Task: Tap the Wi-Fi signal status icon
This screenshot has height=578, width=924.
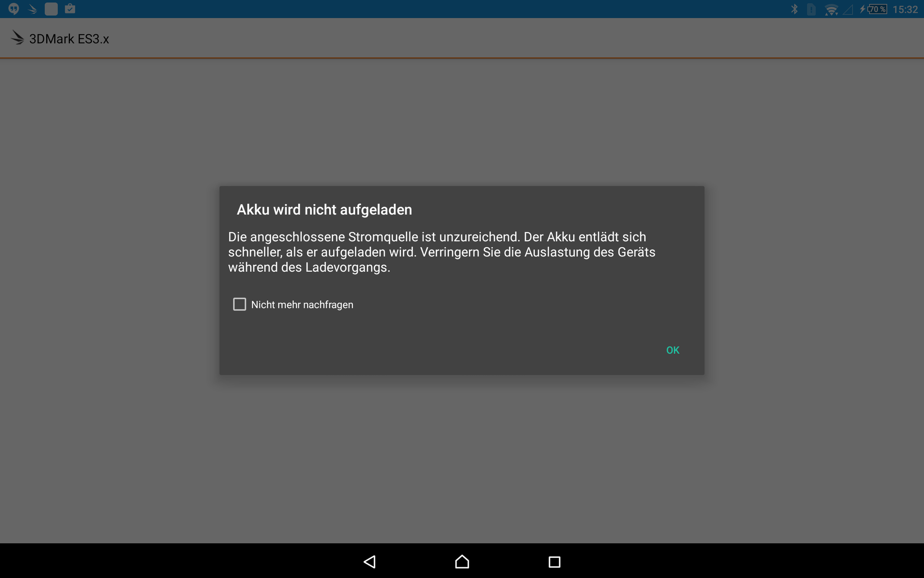Action: point(831,10)
